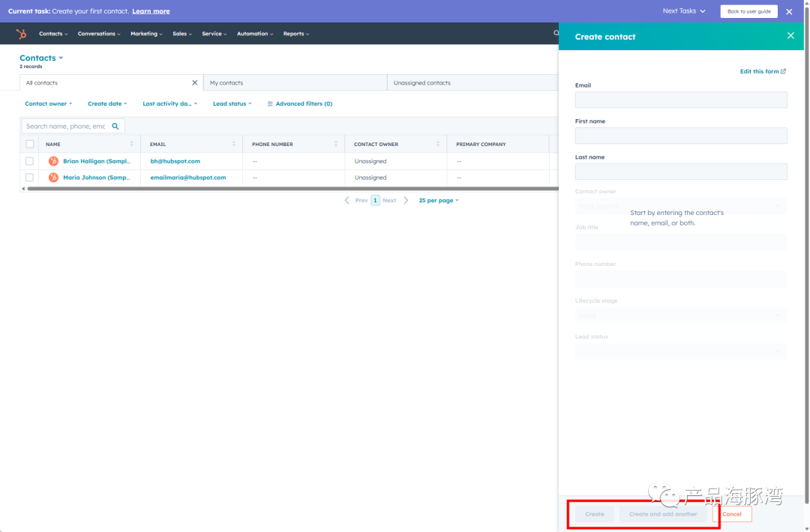This screenshot has width=810, height=532.
Task: Click the search magnifier in contacts search box
Action: click(x=115, y=127)
